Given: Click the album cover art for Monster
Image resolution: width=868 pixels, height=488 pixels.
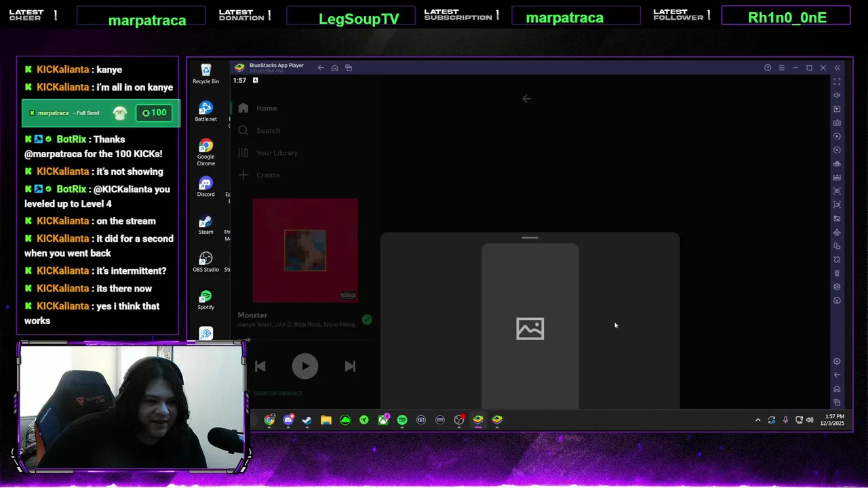Looking at the screenshot, I should [x=305, y=250].
